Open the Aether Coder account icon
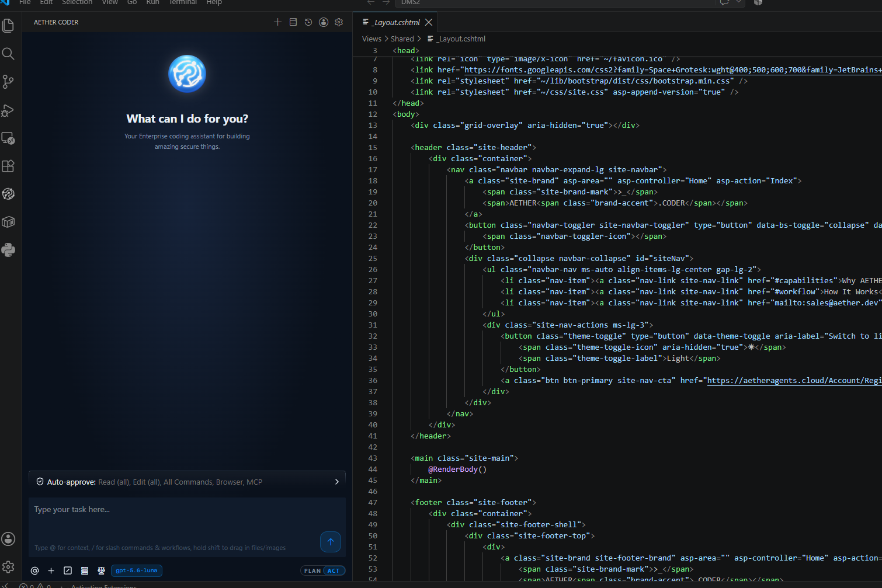The height and width of the screenshot is (588, 882). coord(324,22)
